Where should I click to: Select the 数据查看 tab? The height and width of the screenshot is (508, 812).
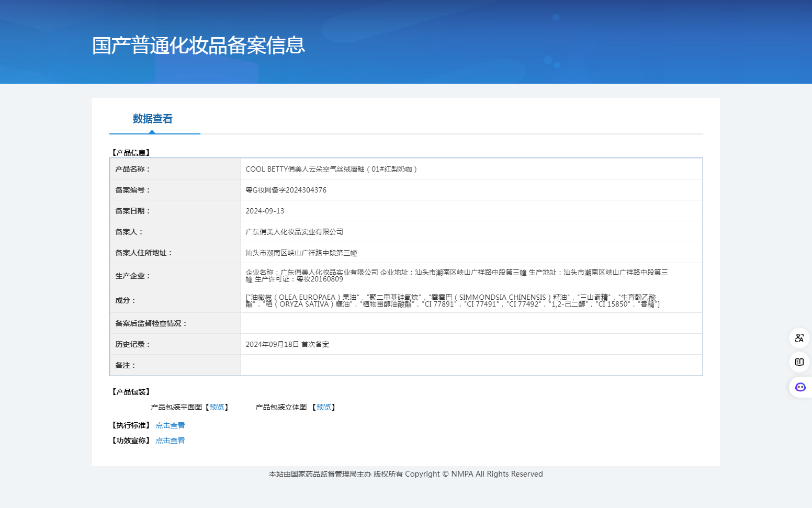(x=152, y=119)
